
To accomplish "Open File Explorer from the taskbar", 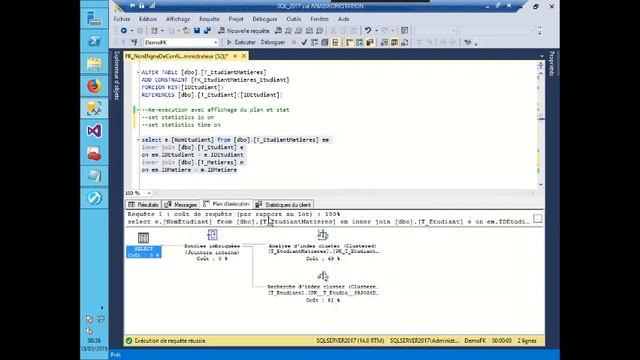I will click(x=94, y=64).
